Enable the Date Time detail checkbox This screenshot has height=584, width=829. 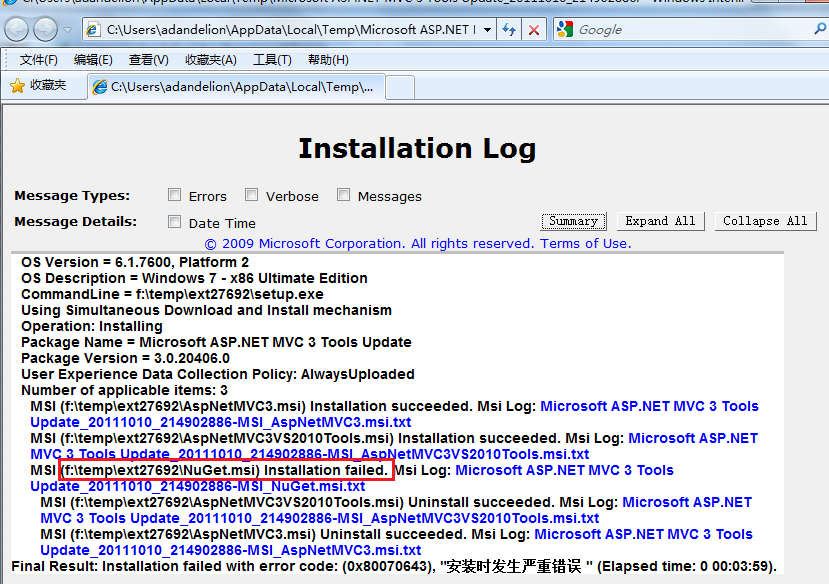(174, 221)
